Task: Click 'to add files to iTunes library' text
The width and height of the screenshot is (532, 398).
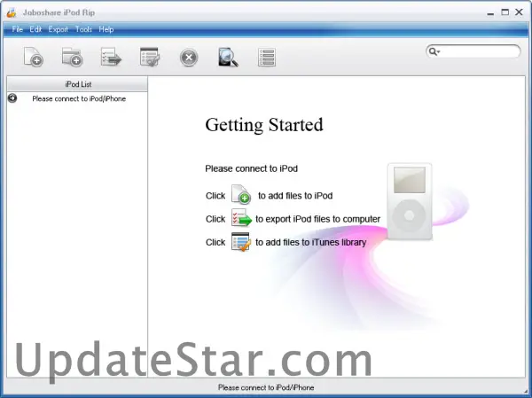Action: [x=311, y=242]
